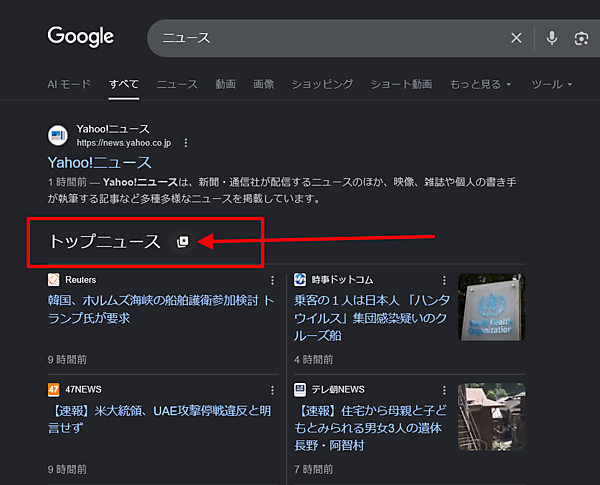Click the Reuters source name
Viewport: 600px width, 485px height.
[x=81, y=280]
